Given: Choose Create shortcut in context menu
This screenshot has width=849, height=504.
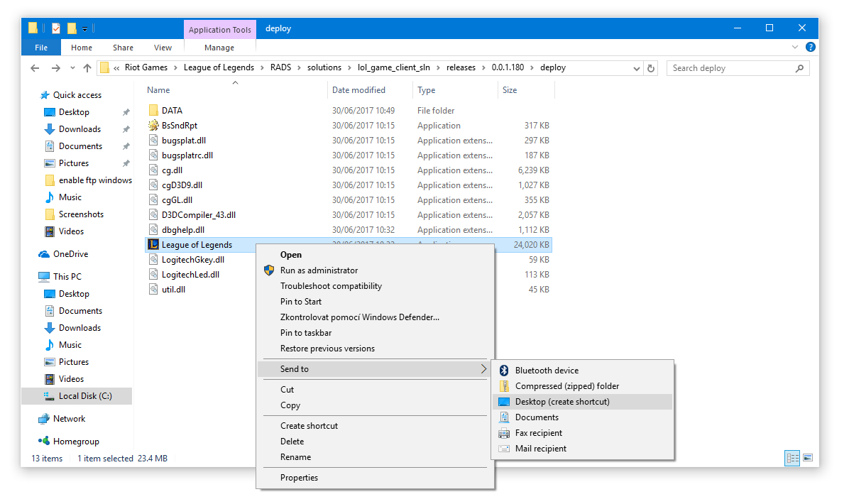Looking at the screenshot, I should pyautogui.click(x=309, y=426).
